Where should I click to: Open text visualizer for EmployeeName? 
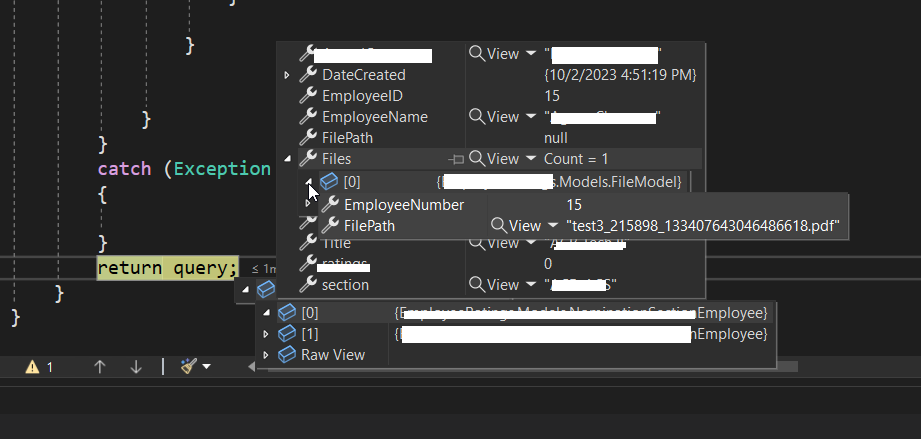(494, 117)
